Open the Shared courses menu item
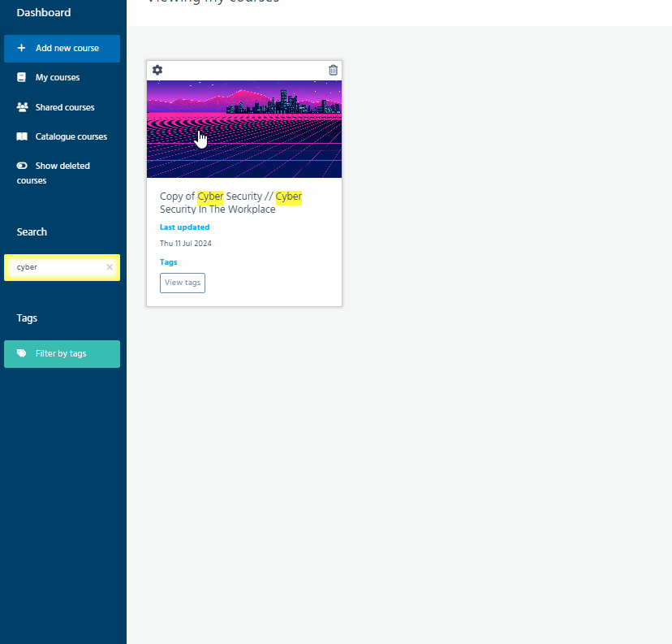The width and height of the screenshot is (672, 644). (x=65, y=107)
